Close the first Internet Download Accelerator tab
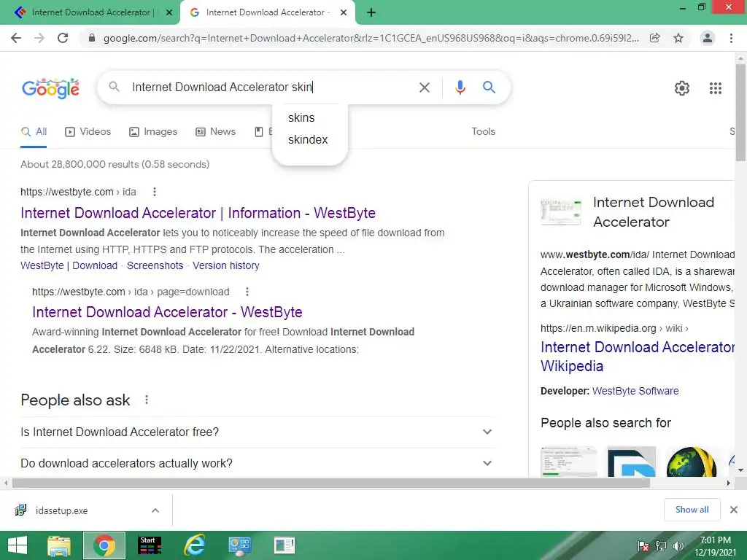747x560 pixels. click(x=169, y=13)
